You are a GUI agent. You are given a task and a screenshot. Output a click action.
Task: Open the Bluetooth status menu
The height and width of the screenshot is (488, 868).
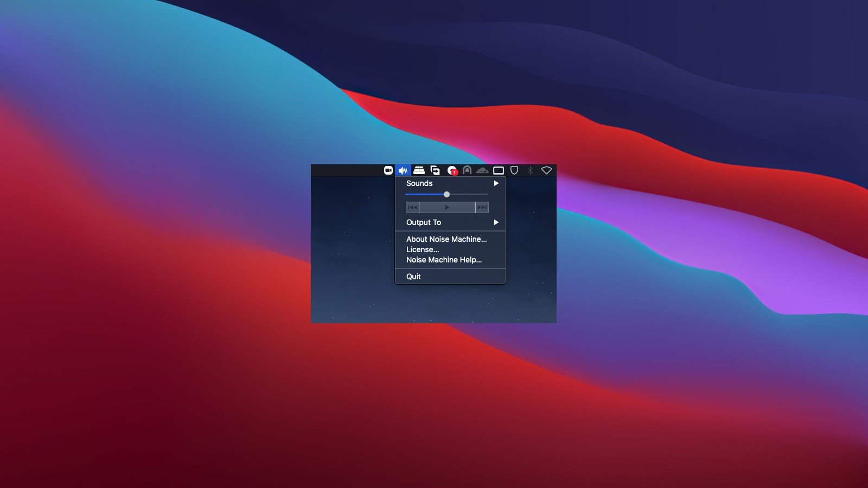pos(530,170)
